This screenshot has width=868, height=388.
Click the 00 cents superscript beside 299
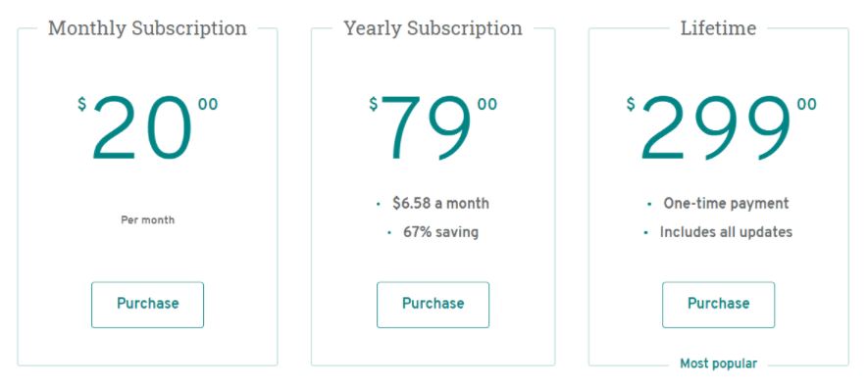806,105
